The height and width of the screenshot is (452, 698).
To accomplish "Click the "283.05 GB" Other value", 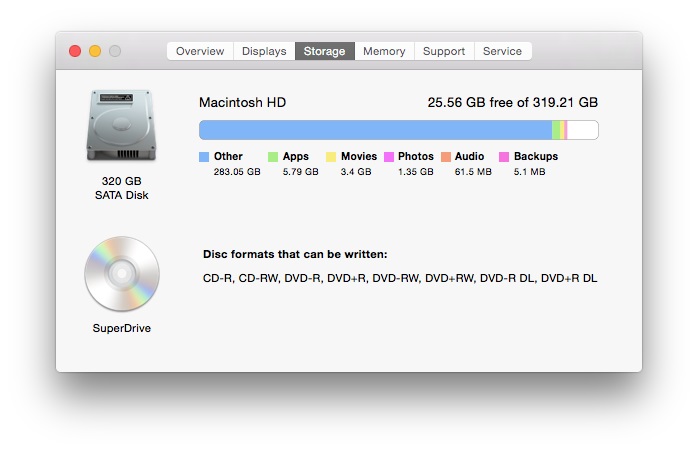I will tap(237, 172).
